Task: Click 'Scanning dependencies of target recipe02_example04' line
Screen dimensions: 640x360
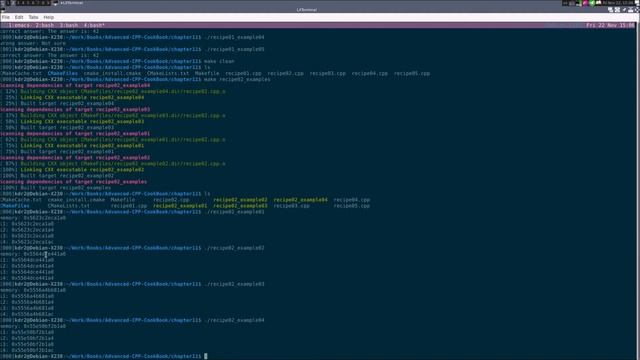Action: pyautogui.click(x=75, y=85)
